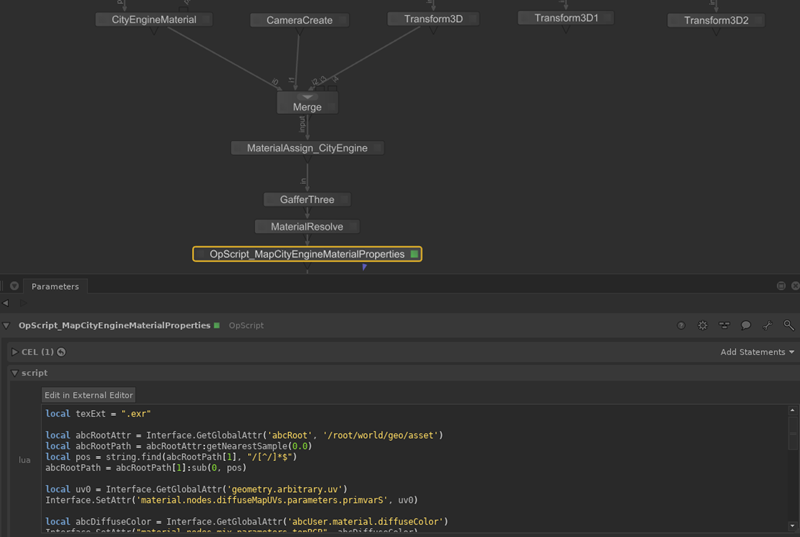Select the MaterialAssign_CityEngine node

(307, 148)
